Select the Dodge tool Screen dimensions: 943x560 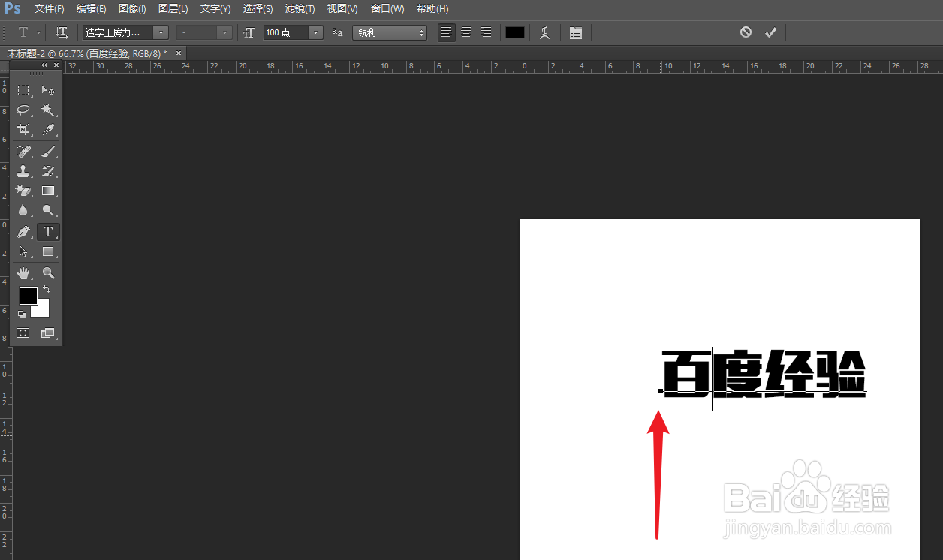(48, 210)
